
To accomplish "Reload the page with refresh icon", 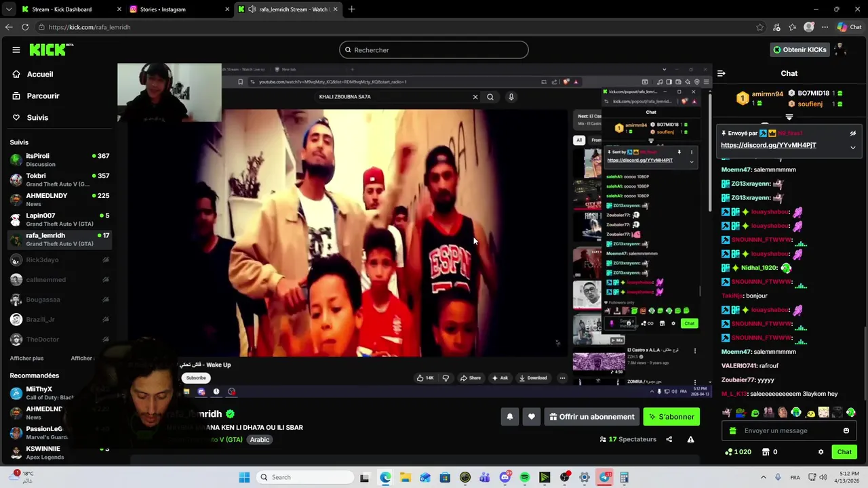I will pos(25,27).
